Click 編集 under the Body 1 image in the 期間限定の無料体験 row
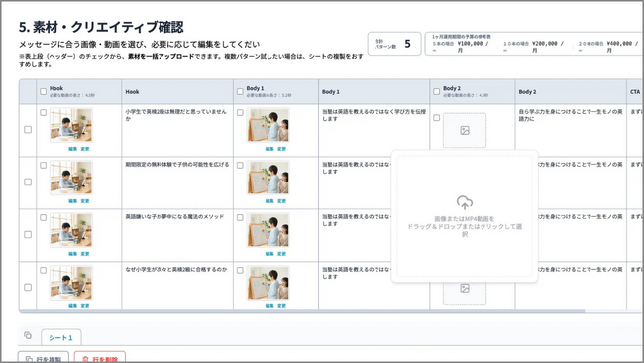 click(x=269, y=201)
